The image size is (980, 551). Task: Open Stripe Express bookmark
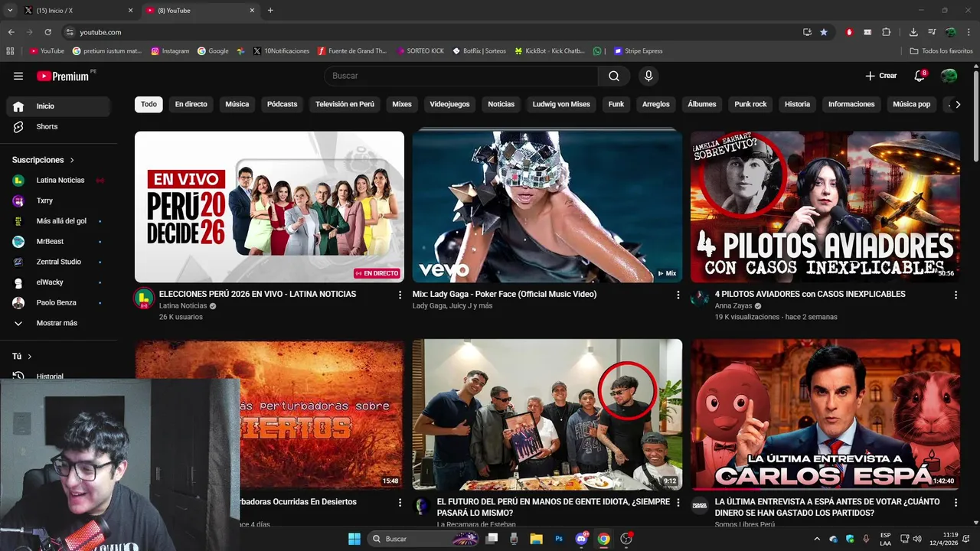tap(639, 51)
